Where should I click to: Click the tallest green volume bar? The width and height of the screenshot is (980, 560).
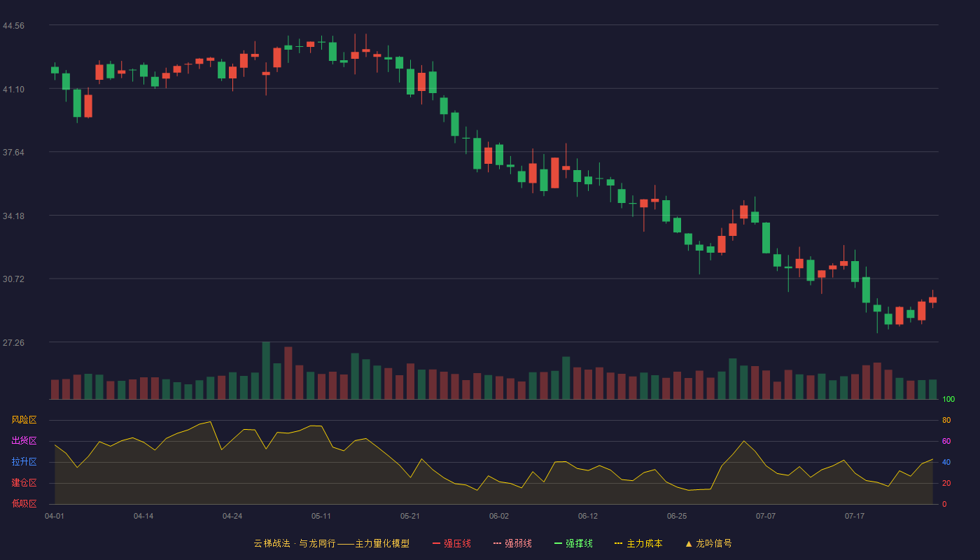[266, 371]
